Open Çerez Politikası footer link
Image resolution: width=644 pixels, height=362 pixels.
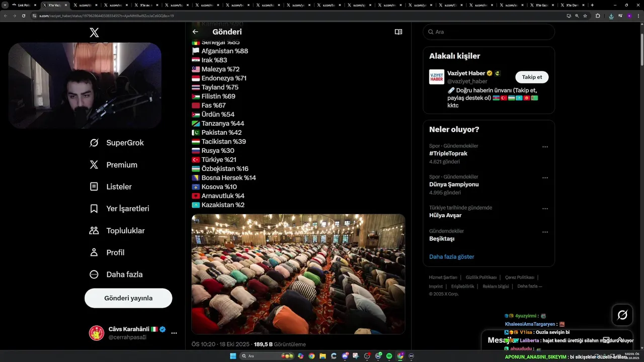coord(520,278)
